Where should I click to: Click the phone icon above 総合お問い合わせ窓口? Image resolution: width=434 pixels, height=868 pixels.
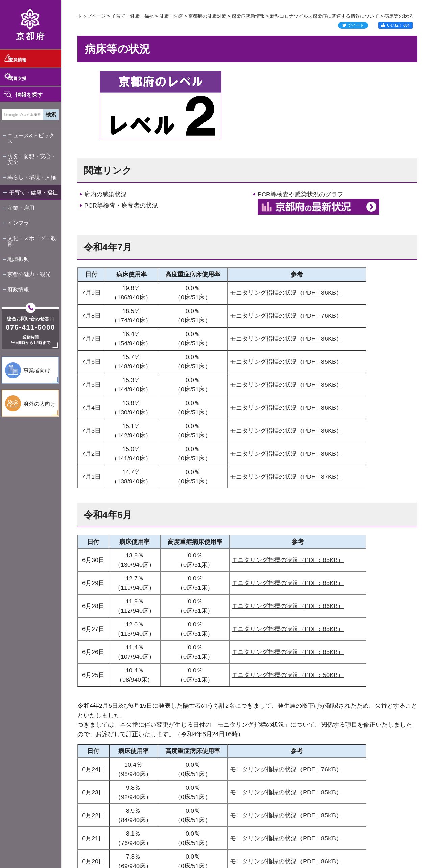click(x=30, y=308)
